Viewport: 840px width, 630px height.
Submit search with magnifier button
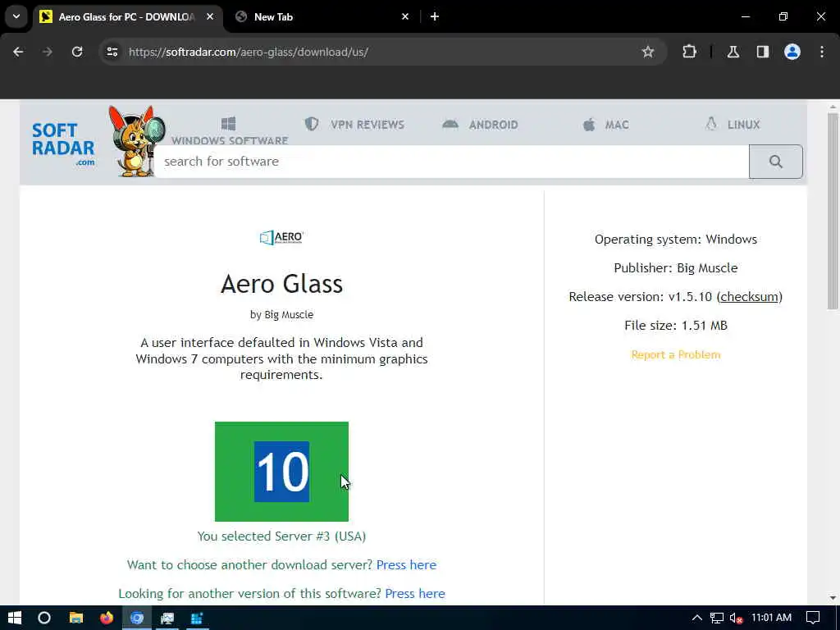(x=776, y=162)
